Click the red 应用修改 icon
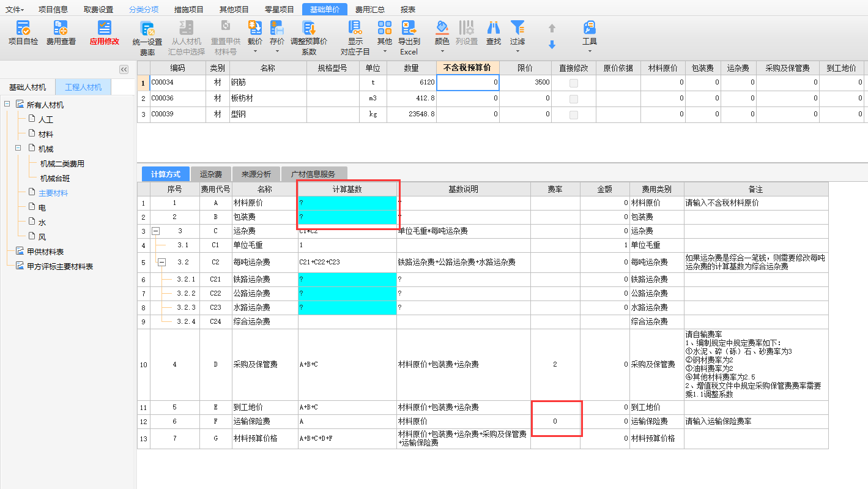Viewport: 868px width, 489px height. pos(105,28)
